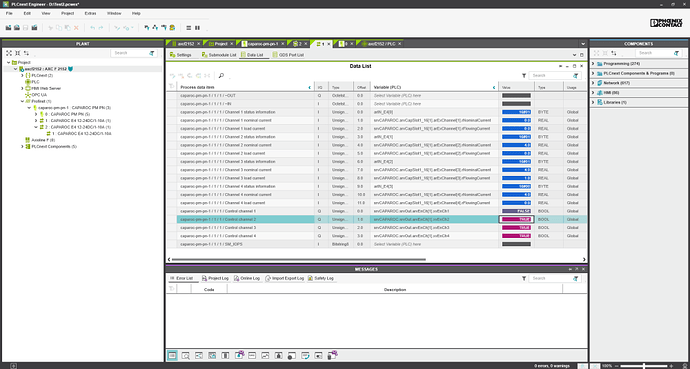This screenshot has height=369, width=690.
Task: Click the zoom slider in status bar
Action: (645, 366)
